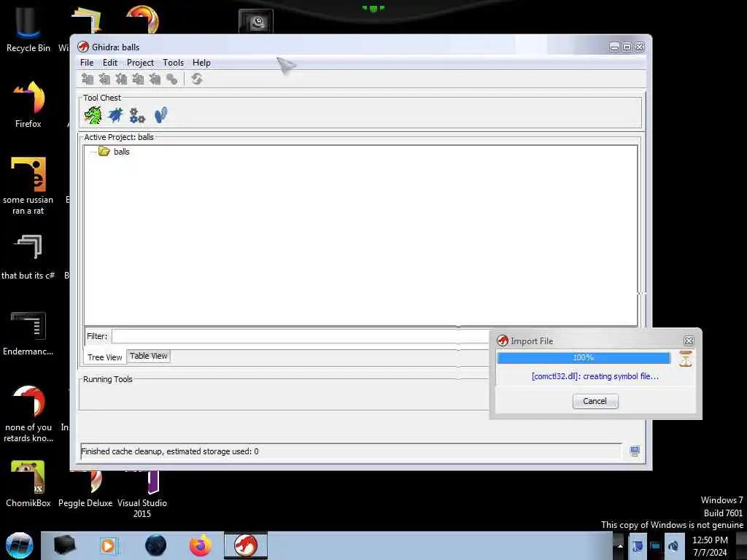Open the Windows Start orb

point(20,545)
